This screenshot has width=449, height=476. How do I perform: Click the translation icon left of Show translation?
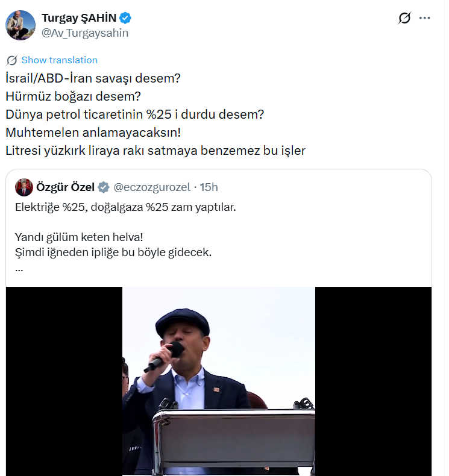point(11,60)
